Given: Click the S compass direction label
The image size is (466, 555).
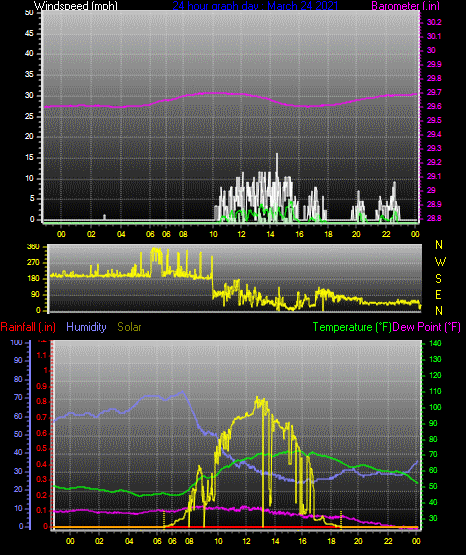Looking at the screenshot, I should (438, 279).
